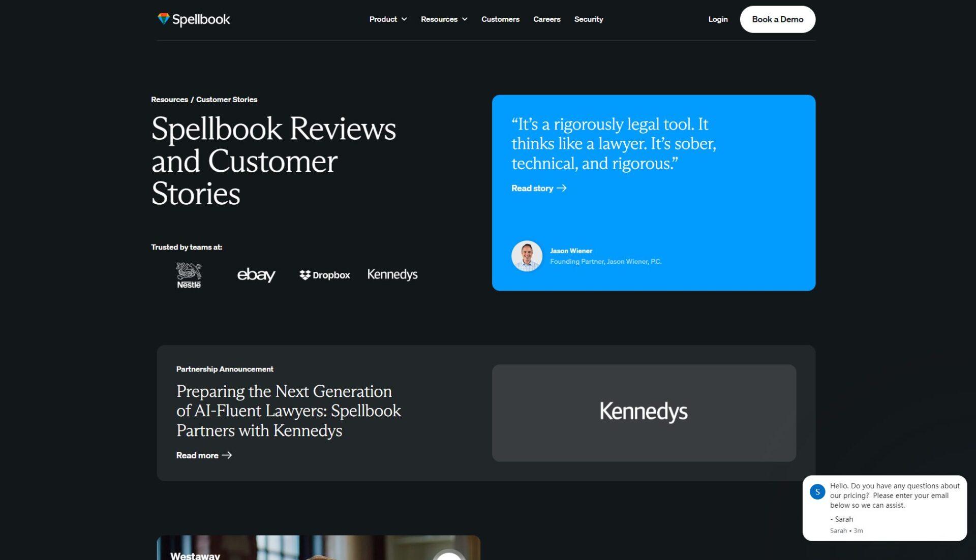This screenshot has height=560, width=976.
Task: Click the Spellbook gem logo
Action: [x=163, y=19]
